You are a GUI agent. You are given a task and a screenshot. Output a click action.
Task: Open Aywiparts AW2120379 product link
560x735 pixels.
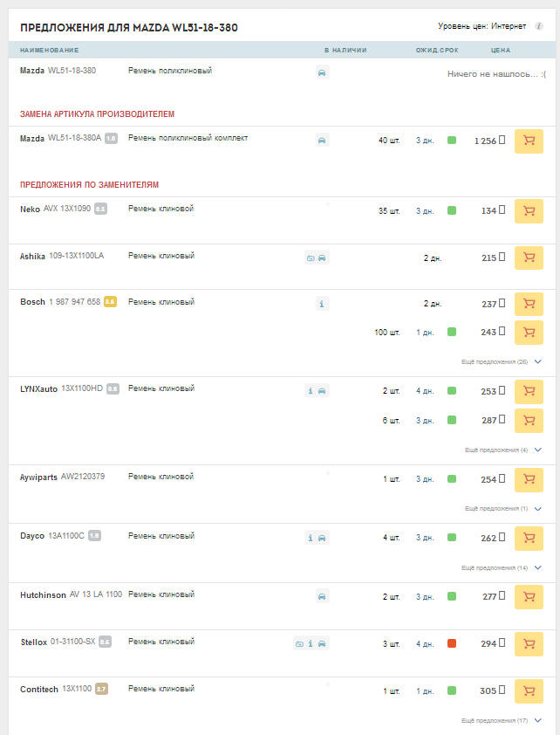(85, 477)
